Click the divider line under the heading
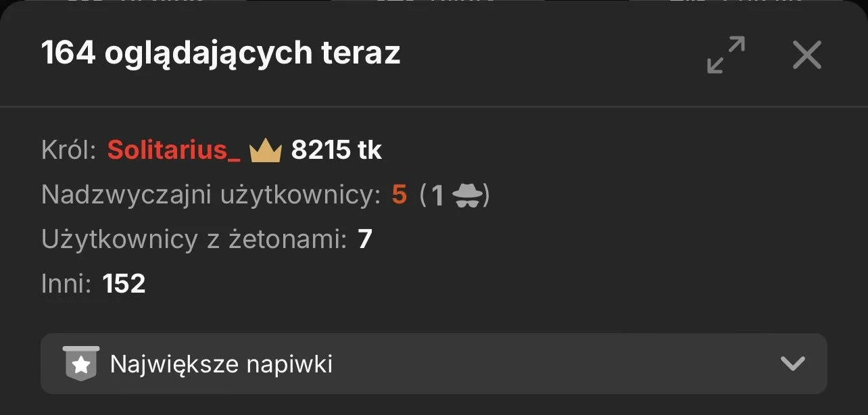Image resolution: width=868 pixels, height=415 pixels. tap(434, 107)
